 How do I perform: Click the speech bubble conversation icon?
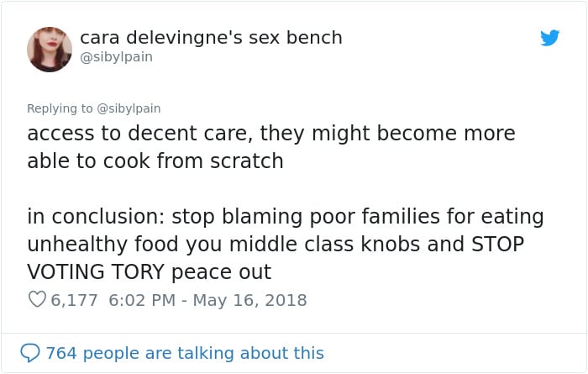(x=30, y=353)
